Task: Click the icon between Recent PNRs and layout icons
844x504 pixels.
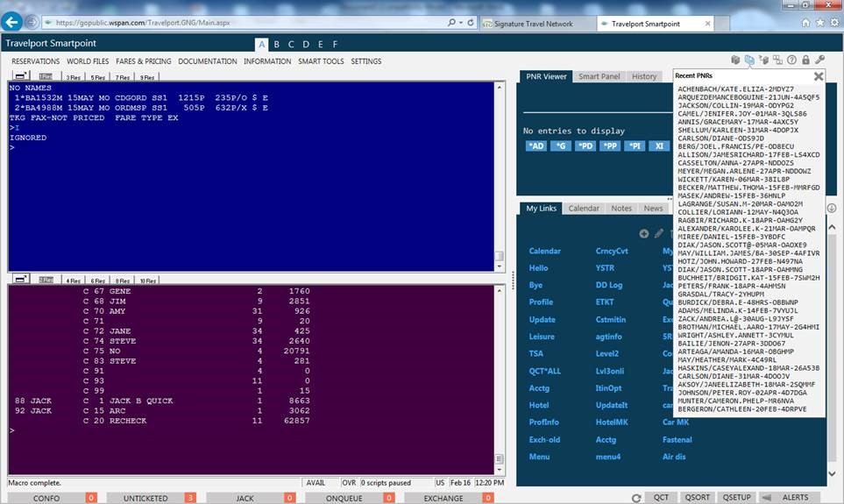Action: 763,60
